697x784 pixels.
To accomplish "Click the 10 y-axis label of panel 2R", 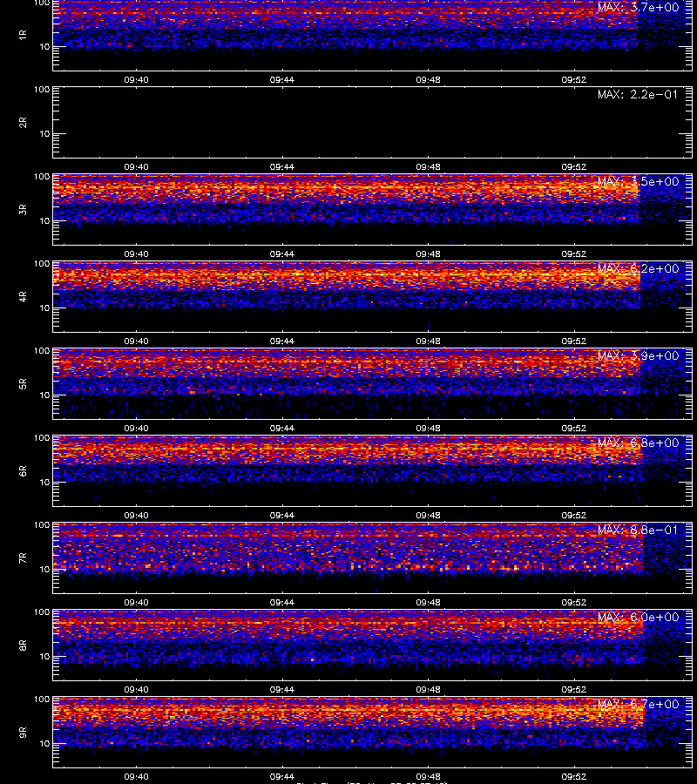I will click(x=44, y=134).
